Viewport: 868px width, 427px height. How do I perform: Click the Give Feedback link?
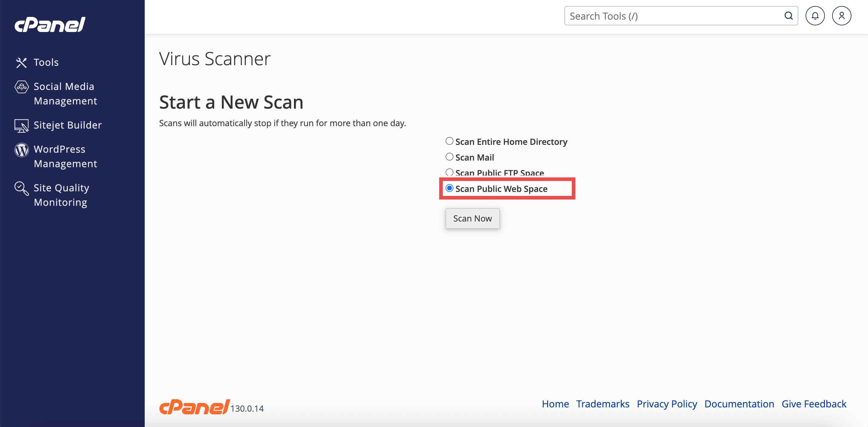(813, 404)
